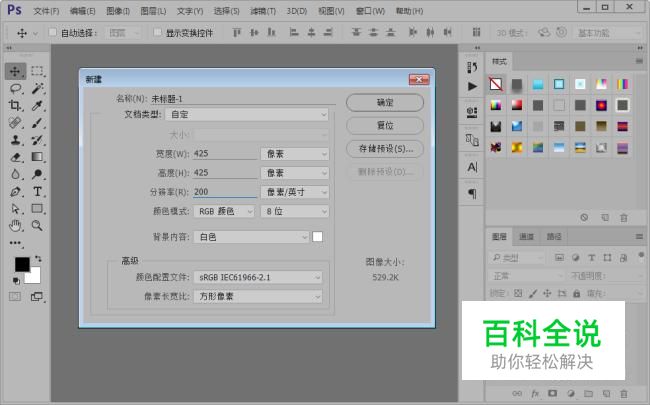Click the trash icon in Styles panel
This screenshot has height=405, width=650.
tap(623, 218)
